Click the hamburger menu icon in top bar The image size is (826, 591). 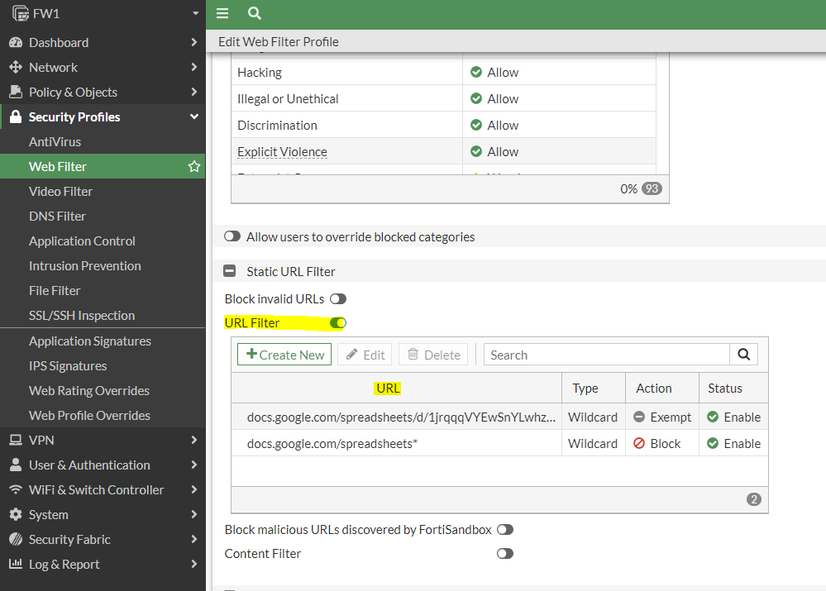pos(223,13)
